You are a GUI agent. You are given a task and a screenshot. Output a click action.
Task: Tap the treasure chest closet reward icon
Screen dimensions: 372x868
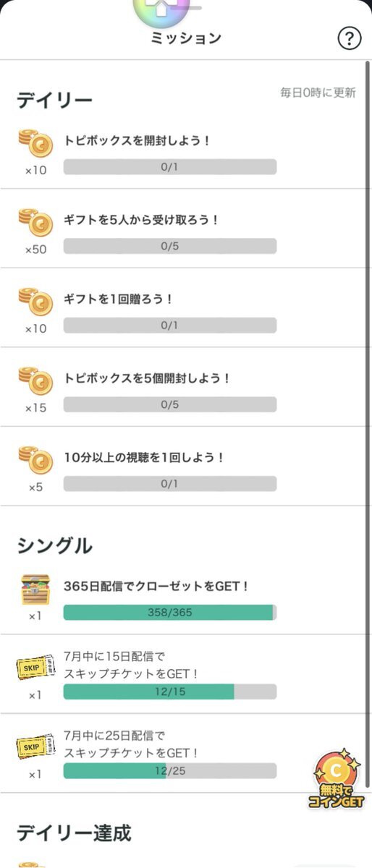click(35, 590)
